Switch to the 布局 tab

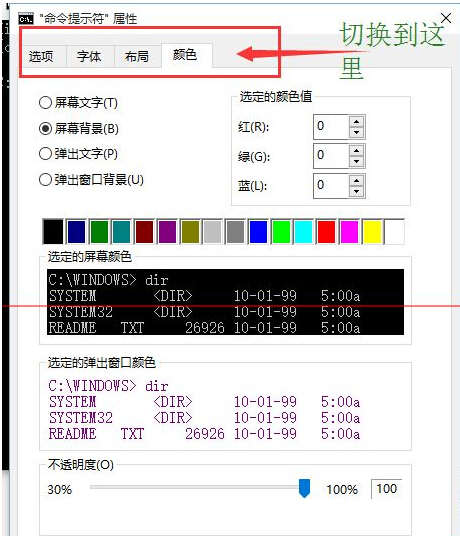coord(137,56)
